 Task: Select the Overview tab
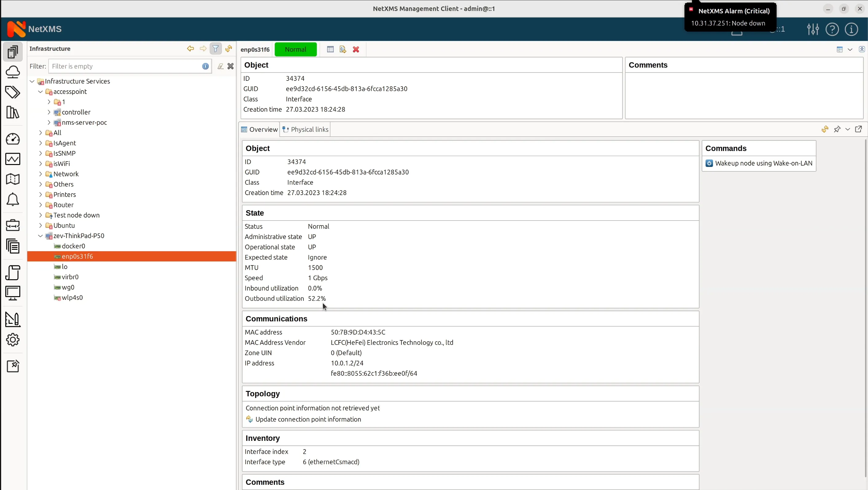coord(259,129)
